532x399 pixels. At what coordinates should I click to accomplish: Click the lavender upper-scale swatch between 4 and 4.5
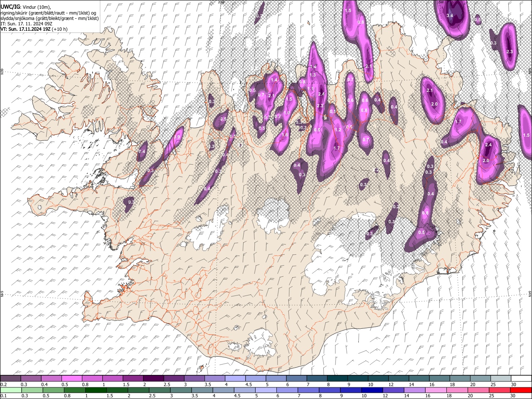pyautogui.click(x=235, y=378)
